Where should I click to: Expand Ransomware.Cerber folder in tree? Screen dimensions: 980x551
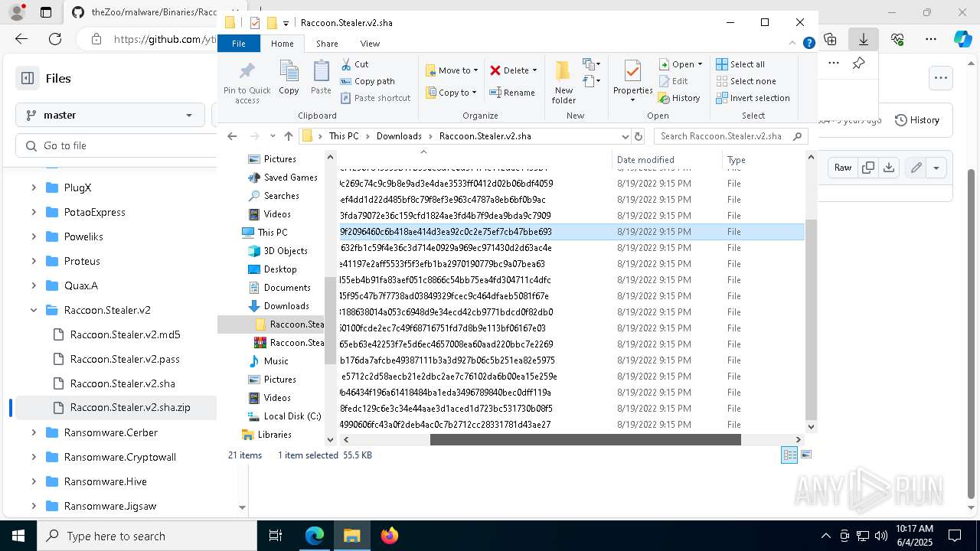[34, 432]
